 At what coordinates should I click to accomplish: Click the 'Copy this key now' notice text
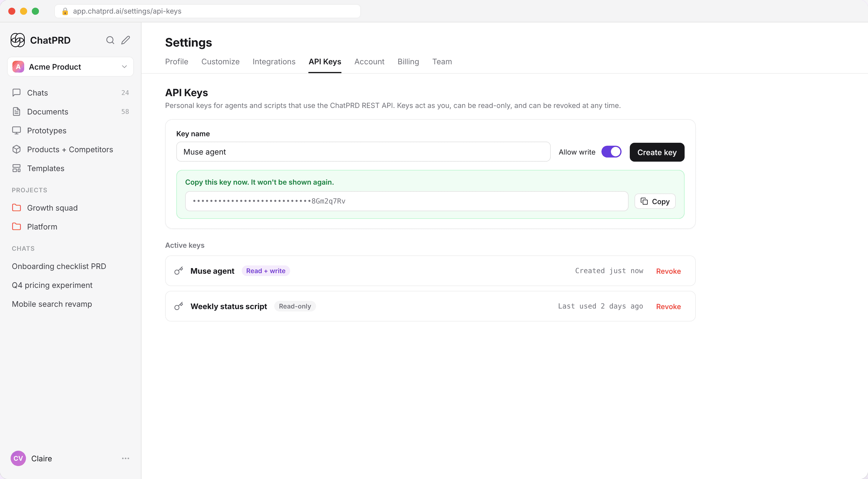[x=259, y=182]
